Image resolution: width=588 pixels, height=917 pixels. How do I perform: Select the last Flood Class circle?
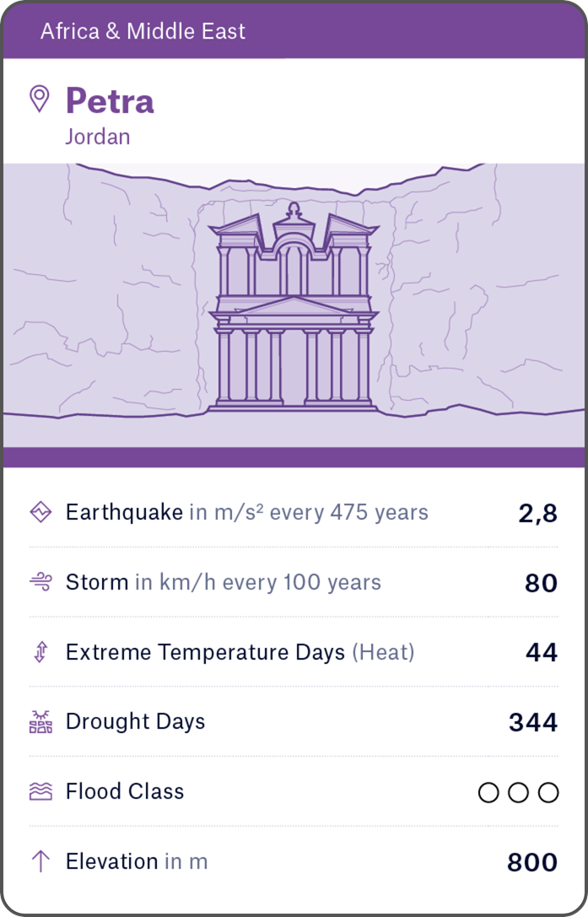point(548,792)
